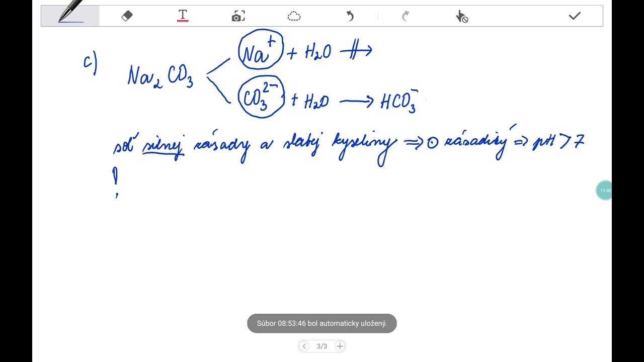Confirm with the checkmark button
This screenshot has width=644, height=362.
575,16
